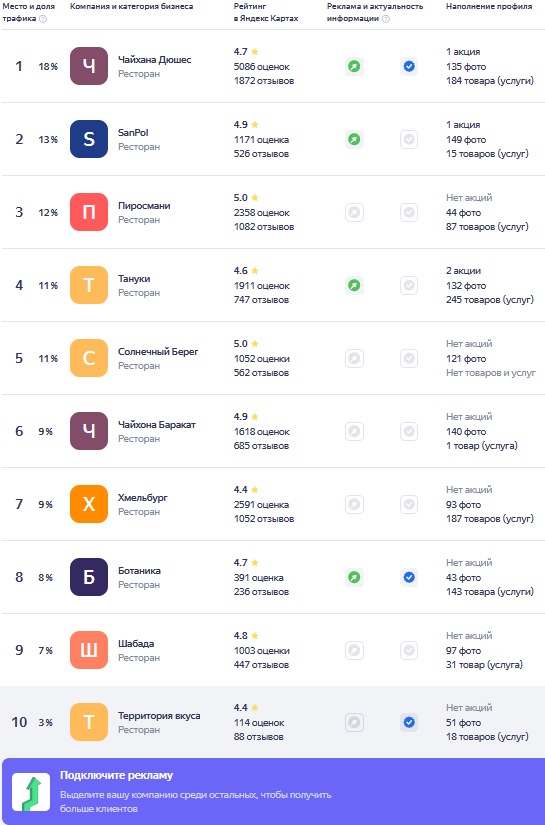Click the help icon next to 'Место и доля трафика'
Image resolution: width=545 pixels, height=825 pixels.
[43, 18]
